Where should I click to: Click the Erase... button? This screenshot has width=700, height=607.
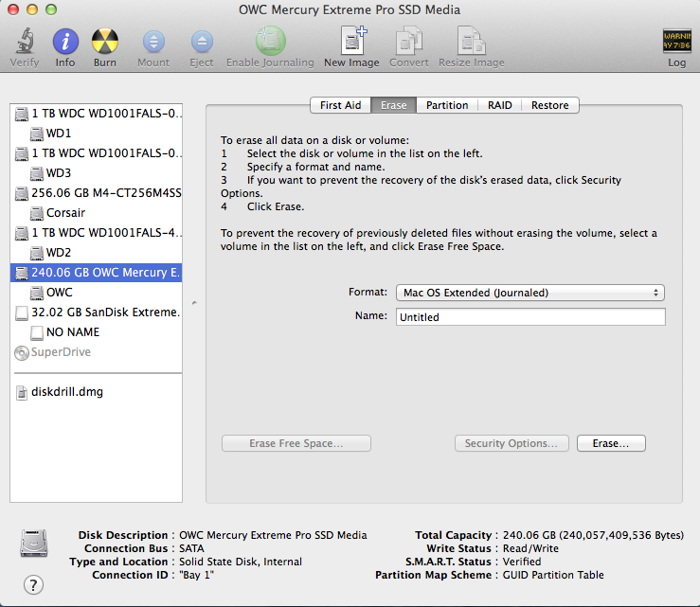click(611, 443)
